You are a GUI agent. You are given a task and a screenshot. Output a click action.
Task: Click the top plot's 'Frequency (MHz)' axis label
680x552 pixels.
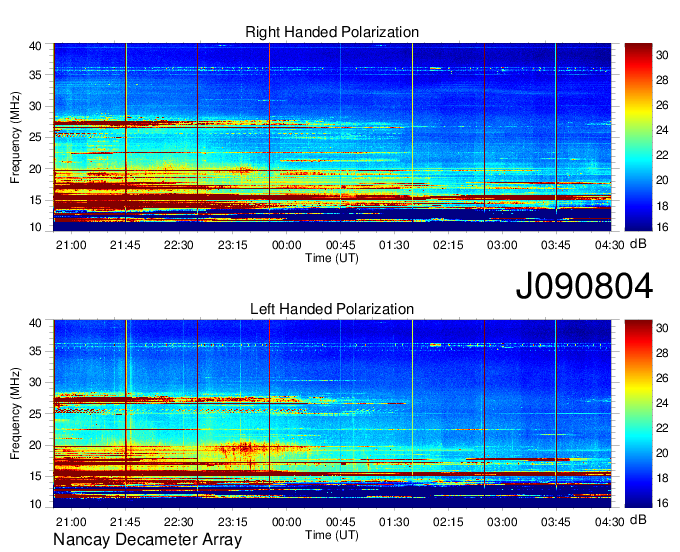coord(15,137)
